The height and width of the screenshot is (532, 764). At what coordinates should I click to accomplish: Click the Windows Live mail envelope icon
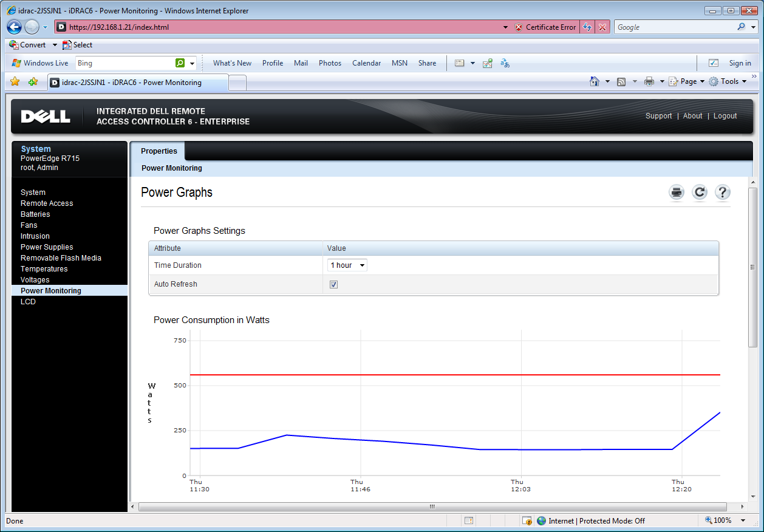point(460,63)
